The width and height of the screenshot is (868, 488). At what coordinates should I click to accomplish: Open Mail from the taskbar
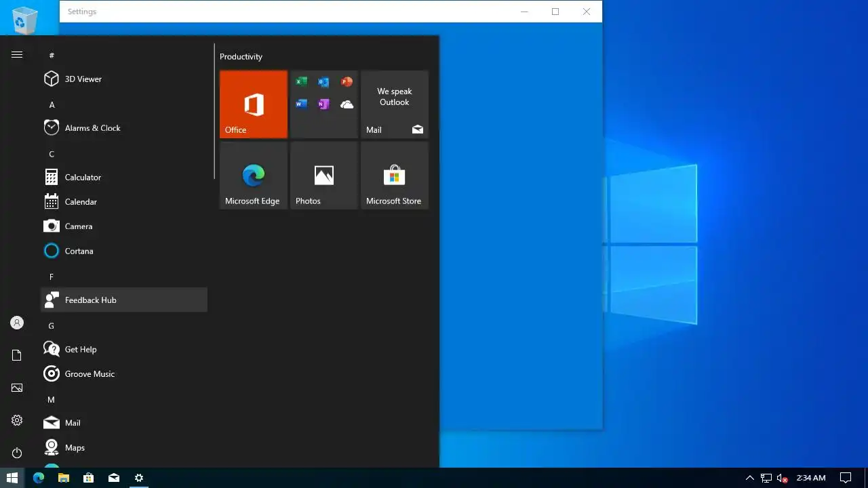114,478
